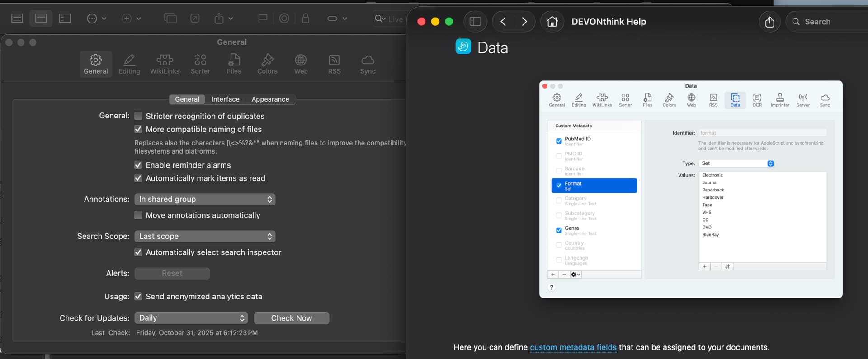Toggle the Help viewer sidebar
This screenshot has width=868, height=359.
(475, 22)
